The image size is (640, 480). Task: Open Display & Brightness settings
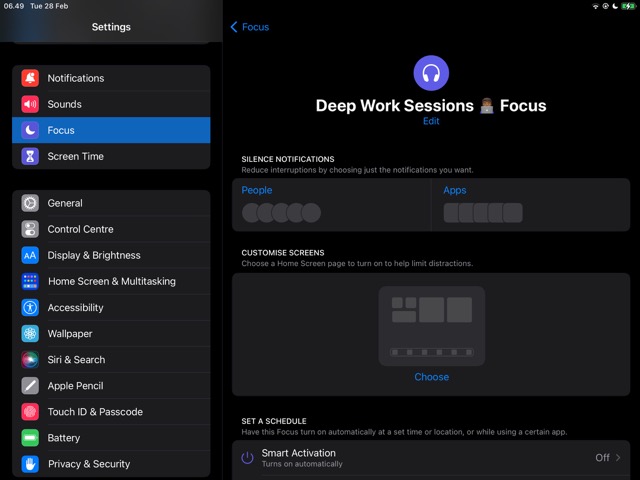click(94, 255)
